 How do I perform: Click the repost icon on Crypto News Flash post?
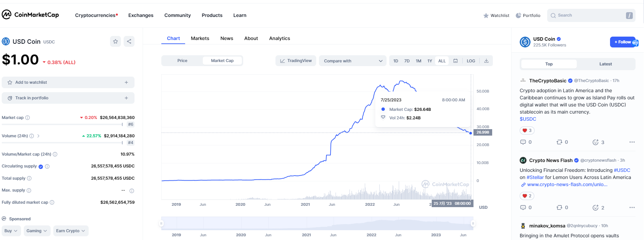559,207
